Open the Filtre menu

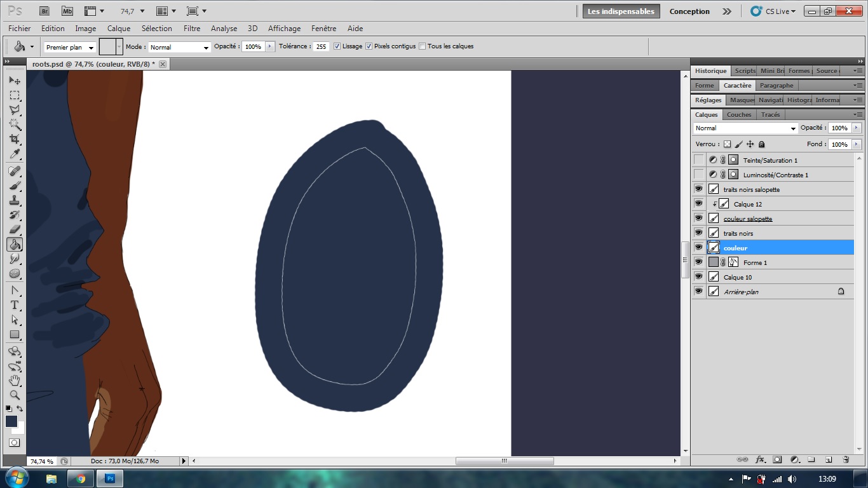point(192,29)
